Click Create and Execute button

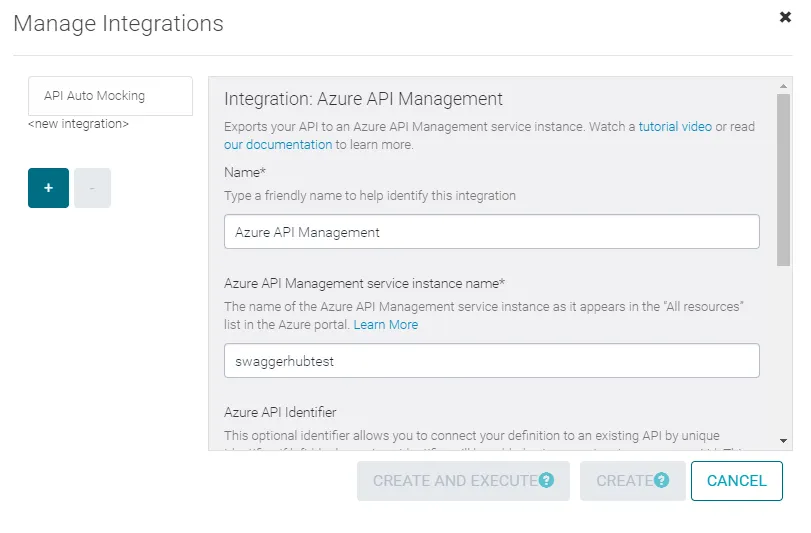pyautogui.click(x=463, y=481)
